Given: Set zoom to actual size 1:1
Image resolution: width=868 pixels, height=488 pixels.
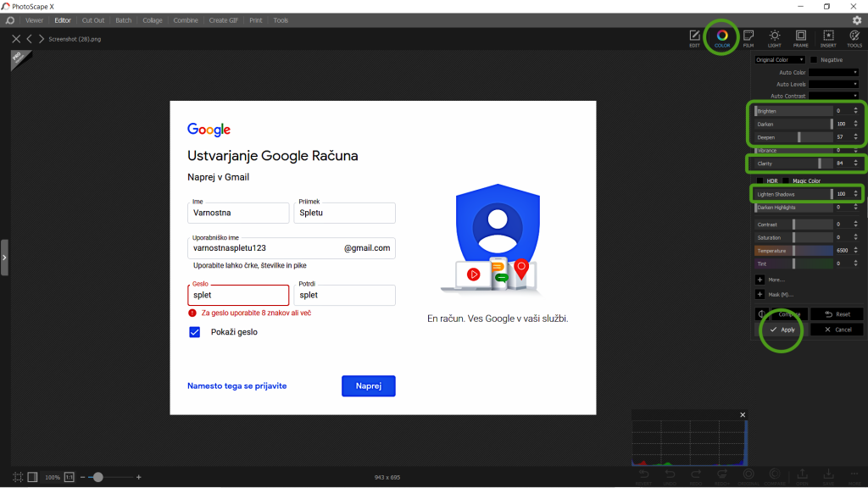Looking at the screenshot, I should coord(70,477).
